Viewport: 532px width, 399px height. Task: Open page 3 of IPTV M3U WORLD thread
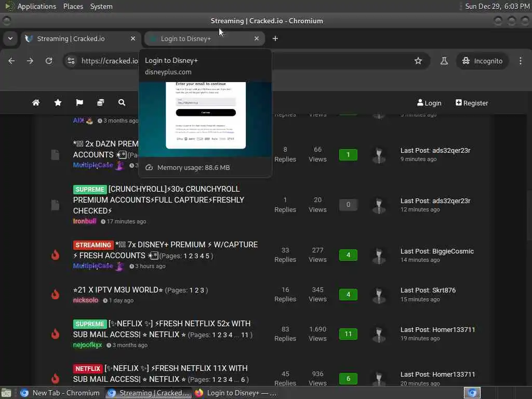click(x=202, y=290)
